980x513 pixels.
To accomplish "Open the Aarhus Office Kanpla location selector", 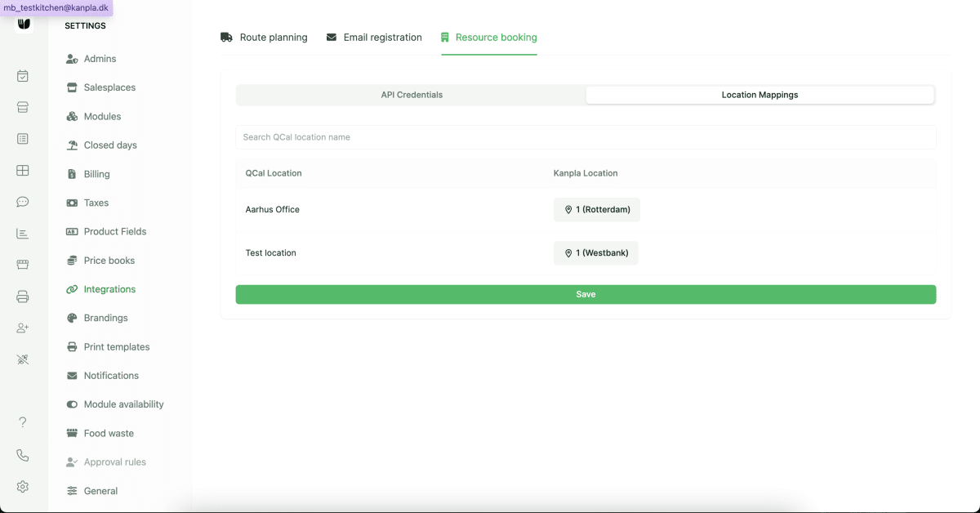I will [x=596, y=210].
